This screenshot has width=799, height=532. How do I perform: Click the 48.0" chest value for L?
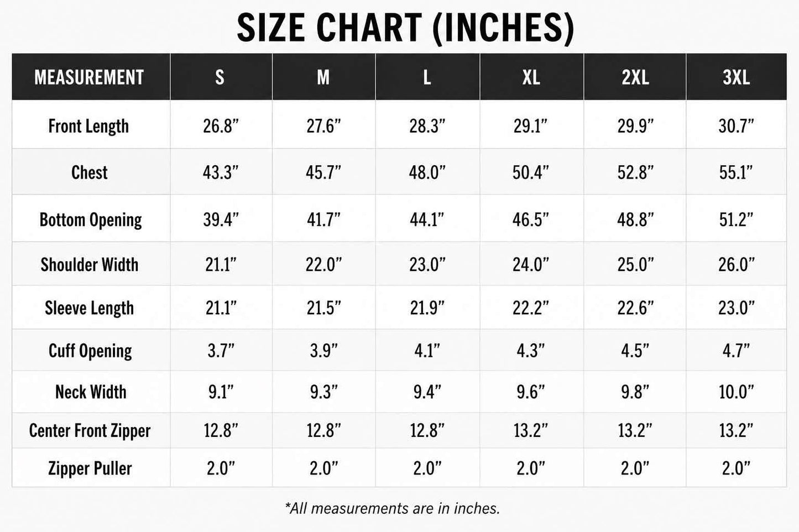pyautogui.click(x=427, y=172)
